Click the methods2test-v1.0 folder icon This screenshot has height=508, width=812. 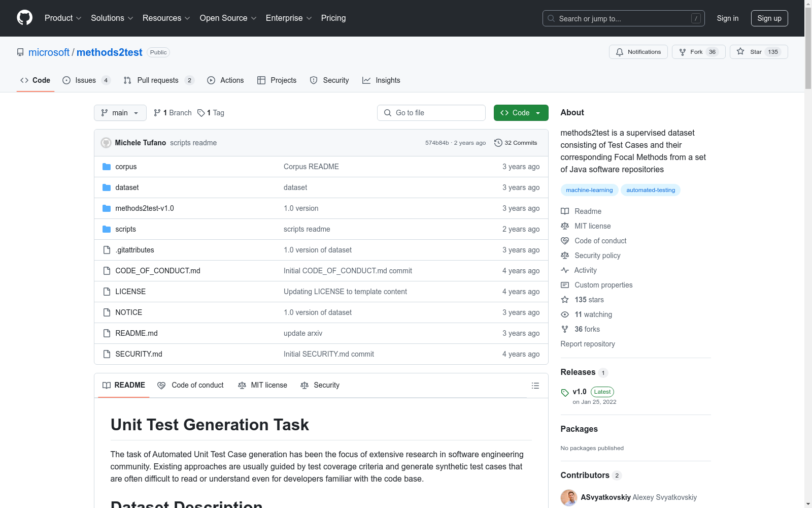pyautogui.click(x=107, y=208)
